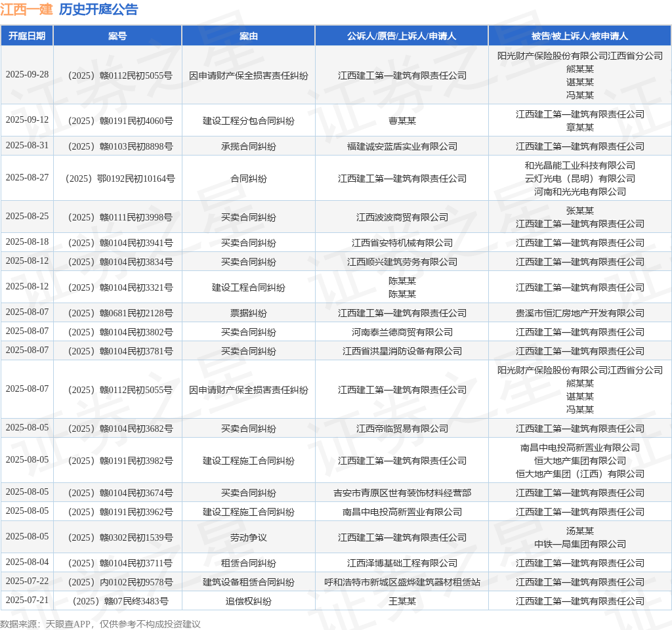Click plaintiff 呼和浩特市新城区盛烨建筑器材租赁站
This screenshot has width=672, height=630.
pos(402,582)
